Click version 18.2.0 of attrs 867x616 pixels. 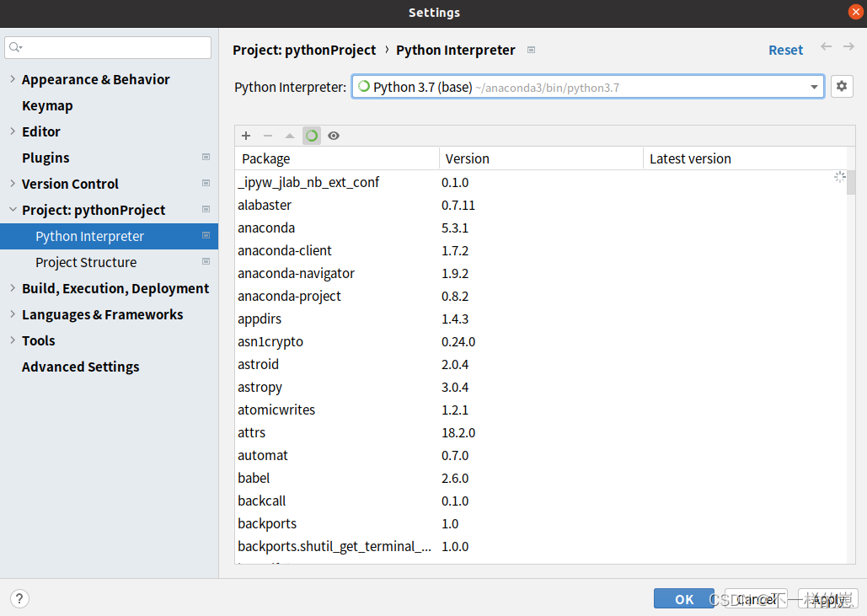coord(458,432)
